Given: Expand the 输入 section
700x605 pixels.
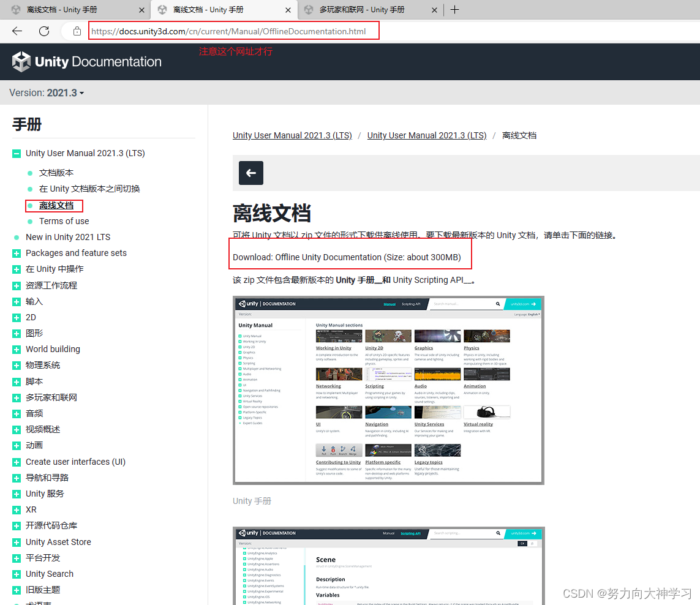Looking at the screenshot, I should click(x=17, y=302).
